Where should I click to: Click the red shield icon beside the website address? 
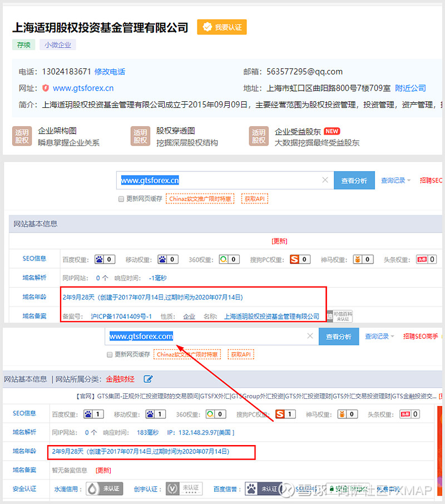point(46,88)
